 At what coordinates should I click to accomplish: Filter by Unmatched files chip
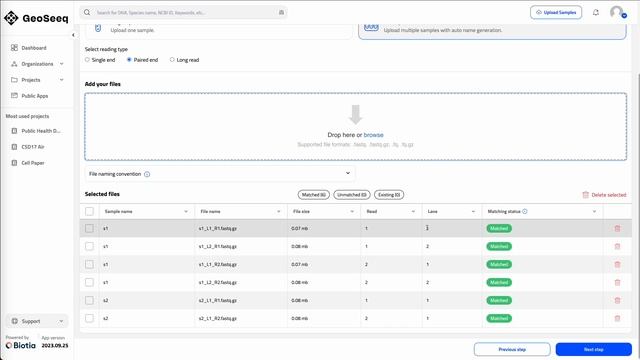(x=352, y=195)
